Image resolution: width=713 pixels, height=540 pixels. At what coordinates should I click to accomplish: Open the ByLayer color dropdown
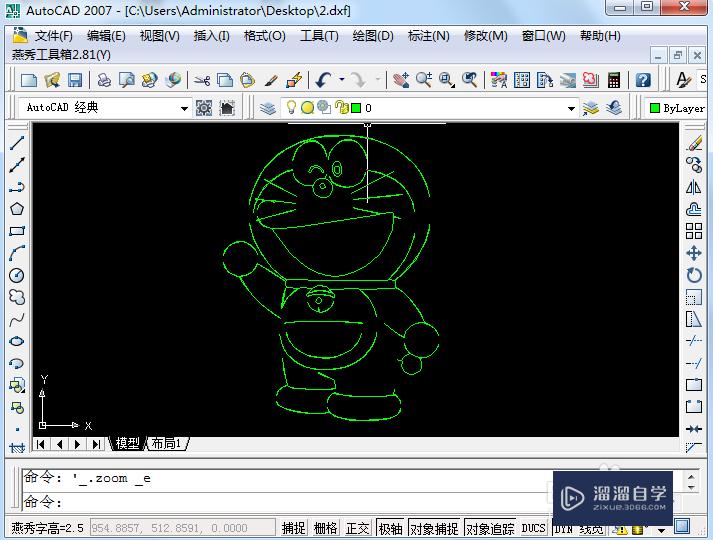click(x=678, y=108)
